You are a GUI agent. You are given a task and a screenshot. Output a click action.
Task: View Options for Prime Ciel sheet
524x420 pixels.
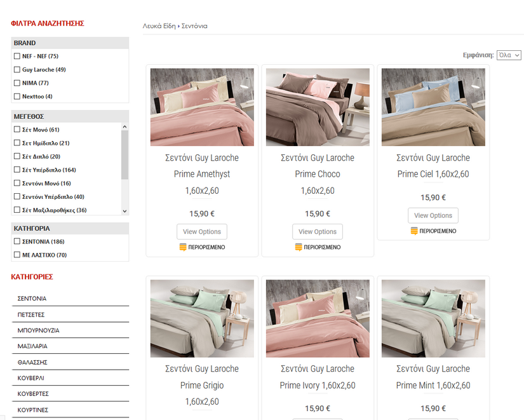433,215
